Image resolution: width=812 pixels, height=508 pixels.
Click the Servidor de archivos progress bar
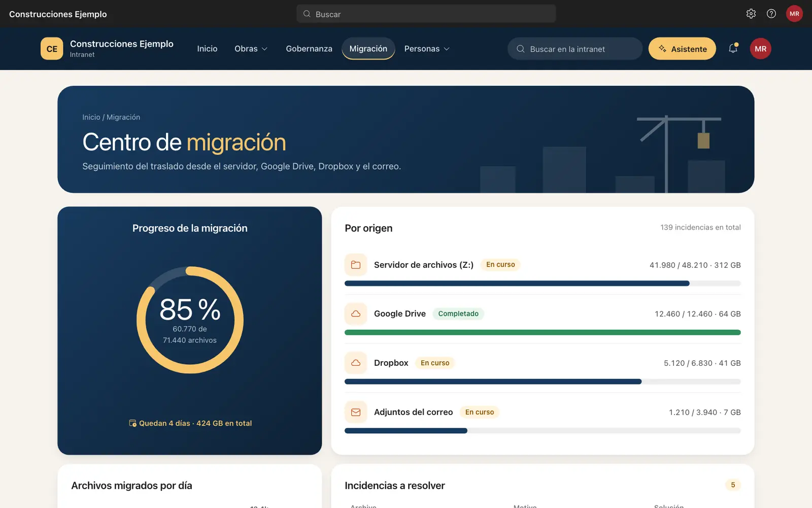[x=543, y=283]
